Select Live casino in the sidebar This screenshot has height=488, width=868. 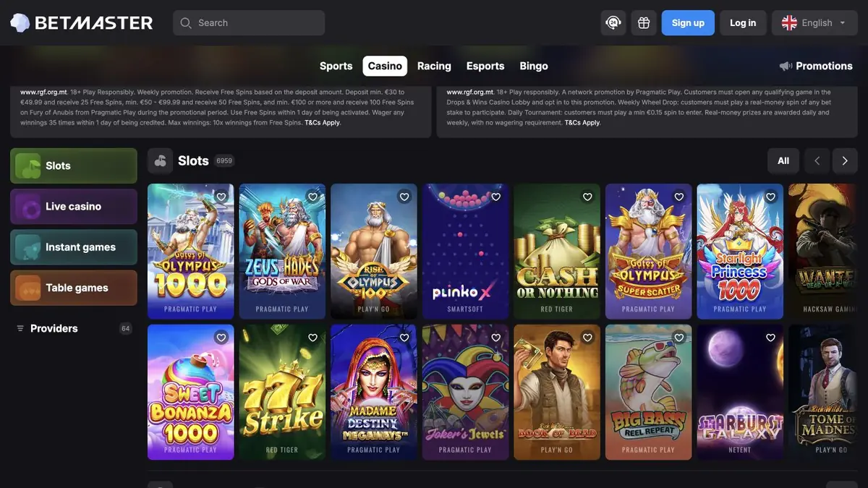tap(74, 207)
